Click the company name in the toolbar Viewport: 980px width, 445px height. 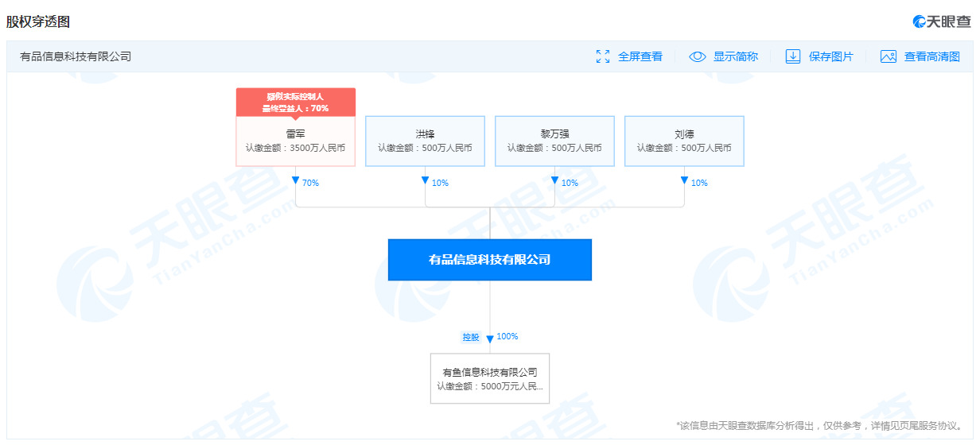[76, 56]
